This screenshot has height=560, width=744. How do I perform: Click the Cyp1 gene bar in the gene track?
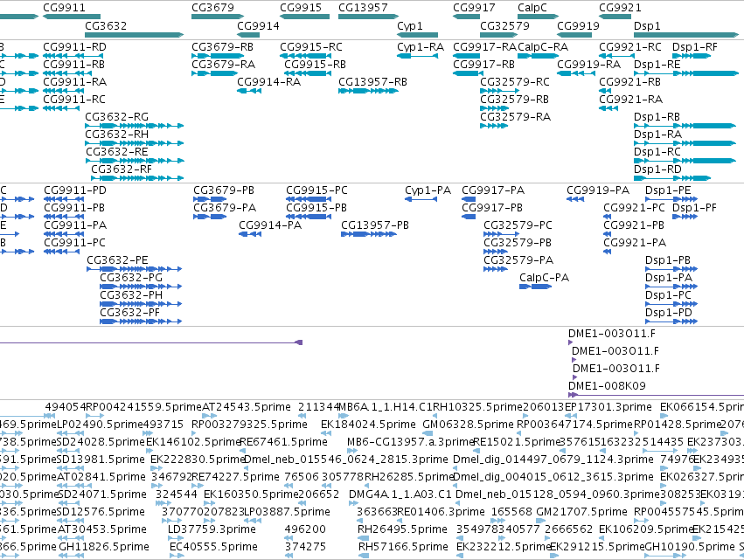(x=418, y=35)
